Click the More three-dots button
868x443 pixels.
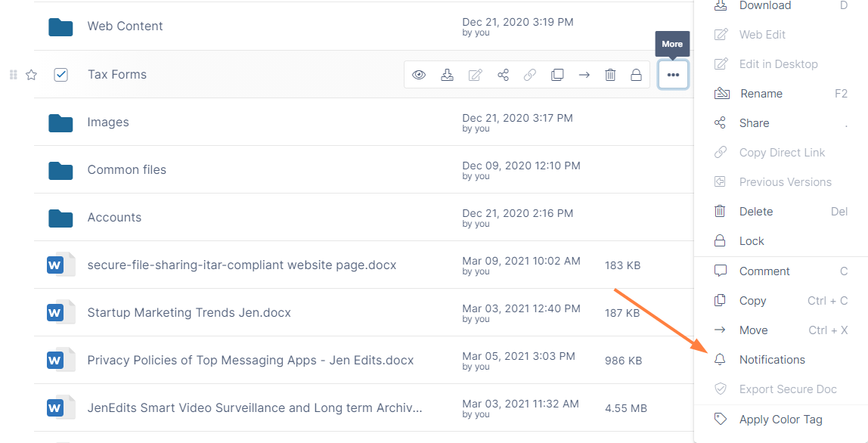tap(673, 75)
